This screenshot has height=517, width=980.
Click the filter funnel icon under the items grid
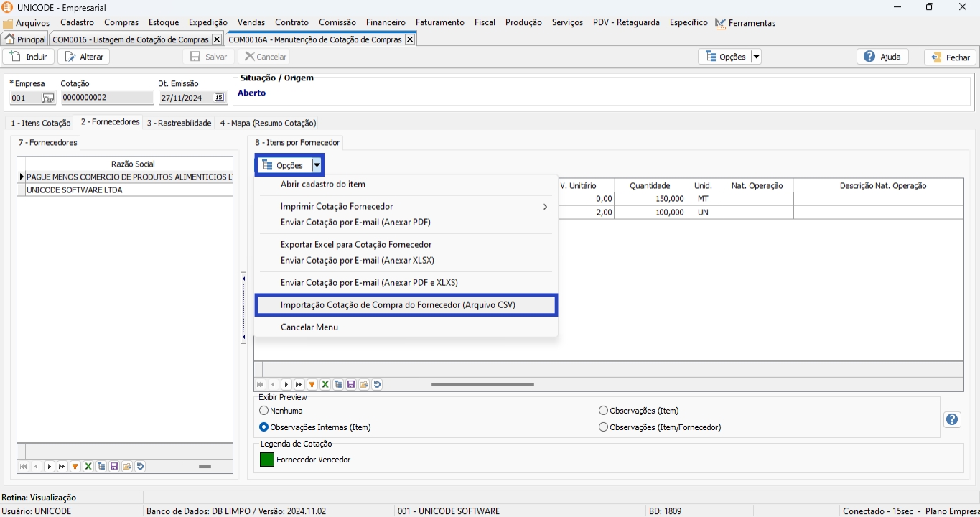click(x=312, y=385)
